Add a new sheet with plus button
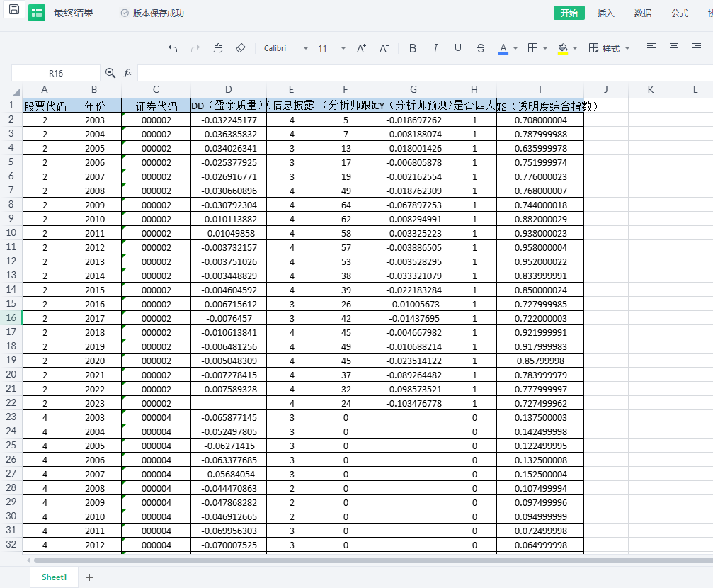Viewport: 713px width, 588px height. (89, 577)
